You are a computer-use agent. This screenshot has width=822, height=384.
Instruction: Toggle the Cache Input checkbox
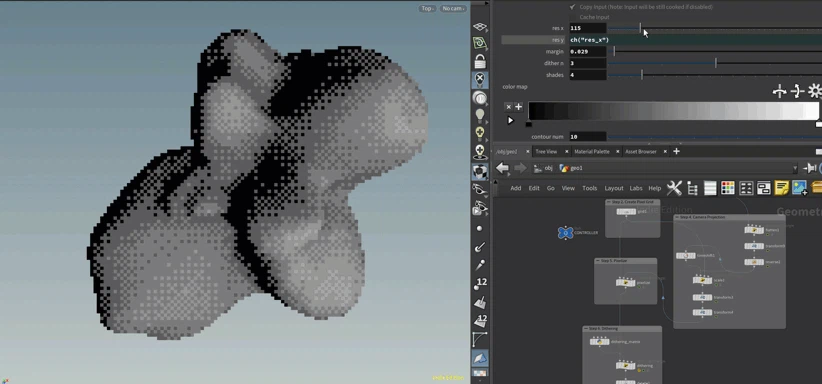click(572, 17)
